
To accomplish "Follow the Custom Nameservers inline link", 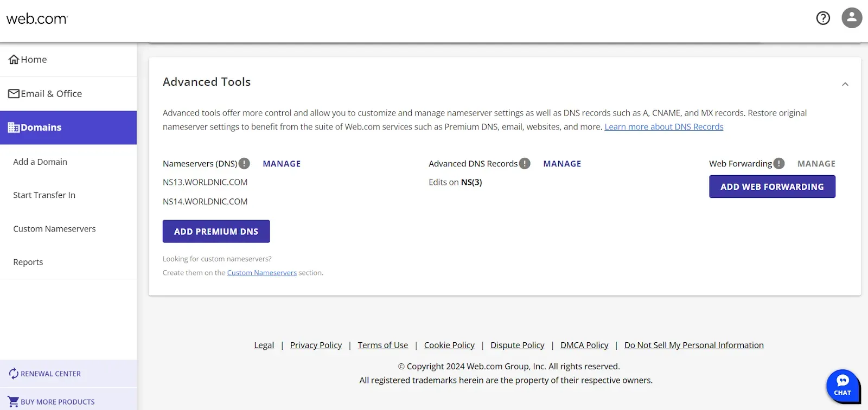I will point(262,273).
